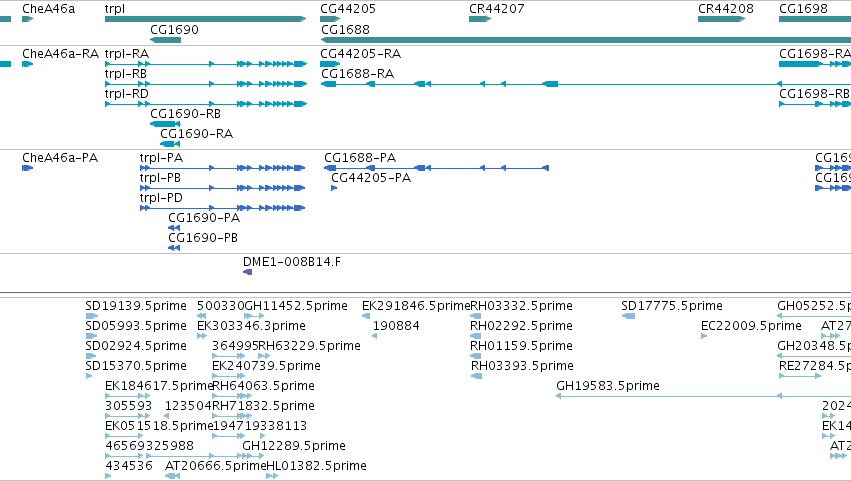
Task: Select the CG1690-RB transcript label
Action: [186, 114]
